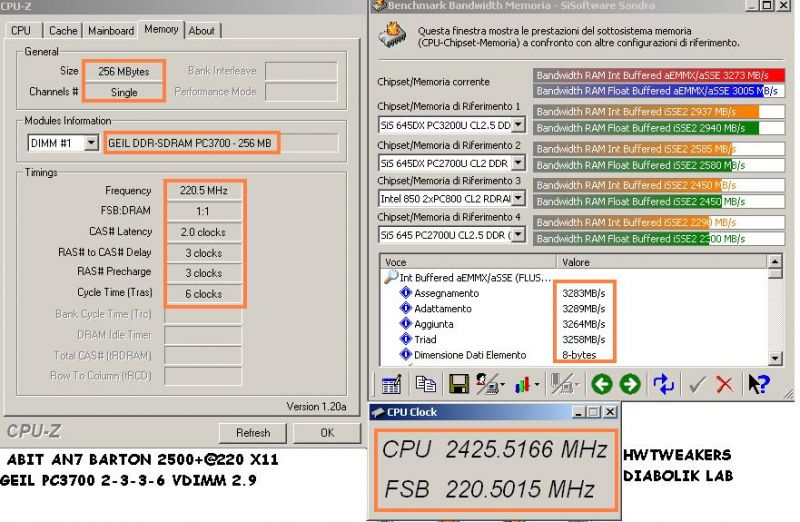Viewport: 800px width, 522px height.
Task: Open the DIMM #1 module dropdown
Action: [x=91, y=142]
